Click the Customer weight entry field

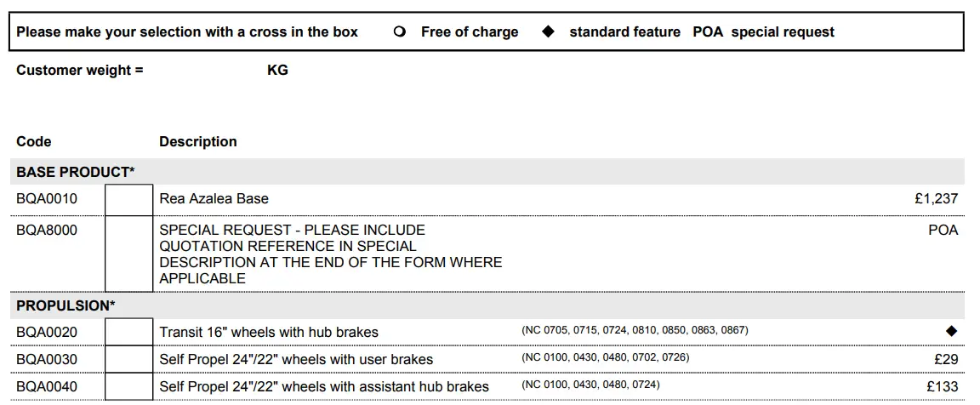click(204, 71)
